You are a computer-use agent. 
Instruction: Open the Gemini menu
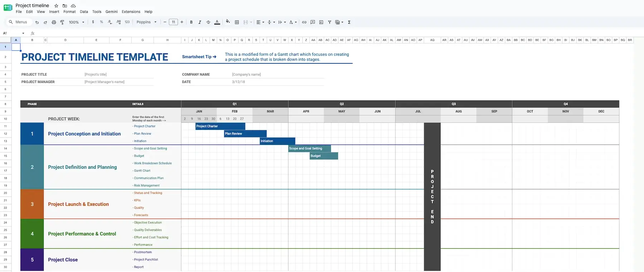112,12
